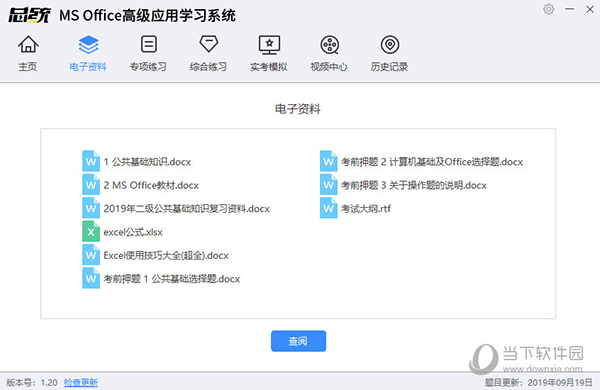Click the 版本号: 1.20 status text

tap(32, 382)
